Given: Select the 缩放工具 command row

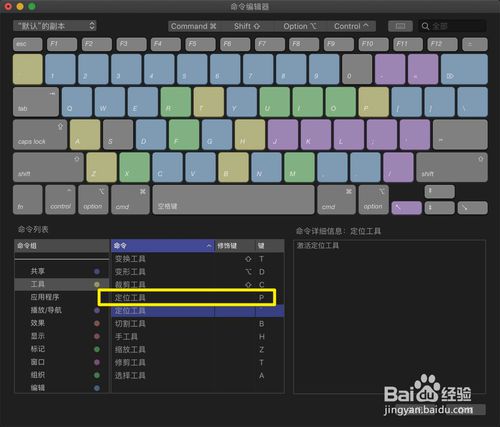Looking at the screenshot, I should pyautogui.click(x=198, y=350).
